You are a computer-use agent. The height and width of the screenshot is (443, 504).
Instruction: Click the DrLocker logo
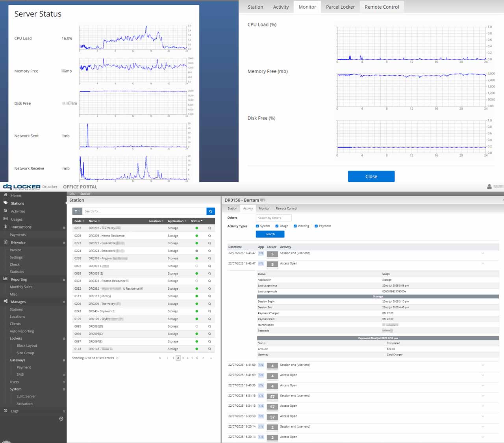point(22,187)
